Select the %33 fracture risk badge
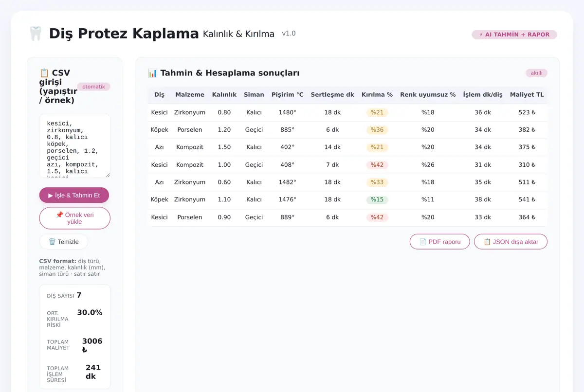 [377, 182]
